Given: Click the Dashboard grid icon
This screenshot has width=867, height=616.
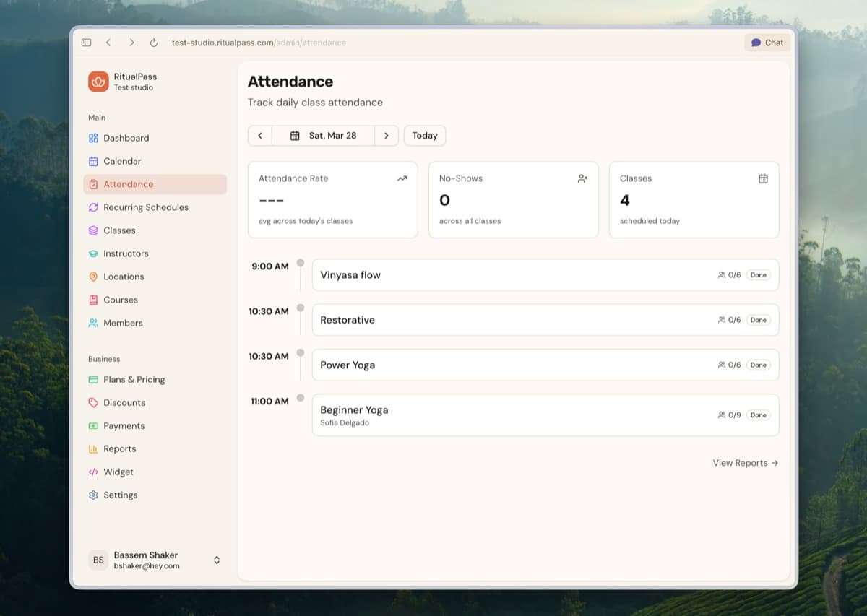Looking at the screenshot, I should (93, 138).
